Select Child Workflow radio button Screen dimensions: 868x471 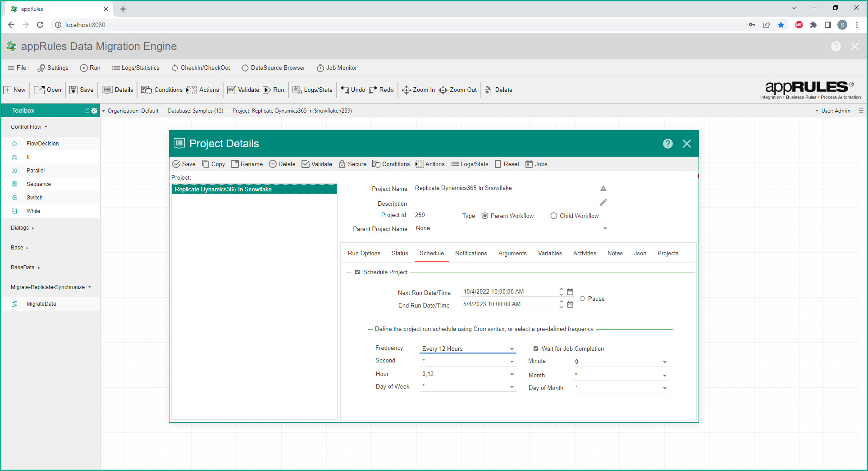point(554,216)
